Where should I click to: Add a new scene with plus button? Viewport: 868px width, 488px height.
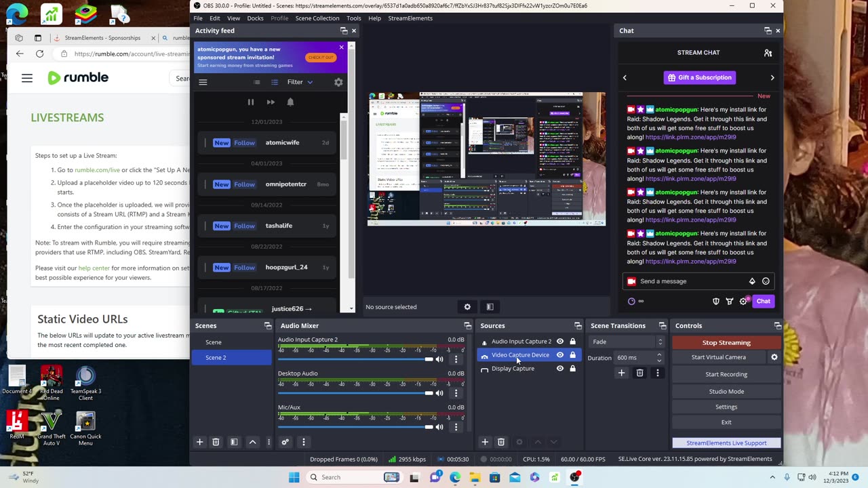pyautogui.click(x=199, y=442)
